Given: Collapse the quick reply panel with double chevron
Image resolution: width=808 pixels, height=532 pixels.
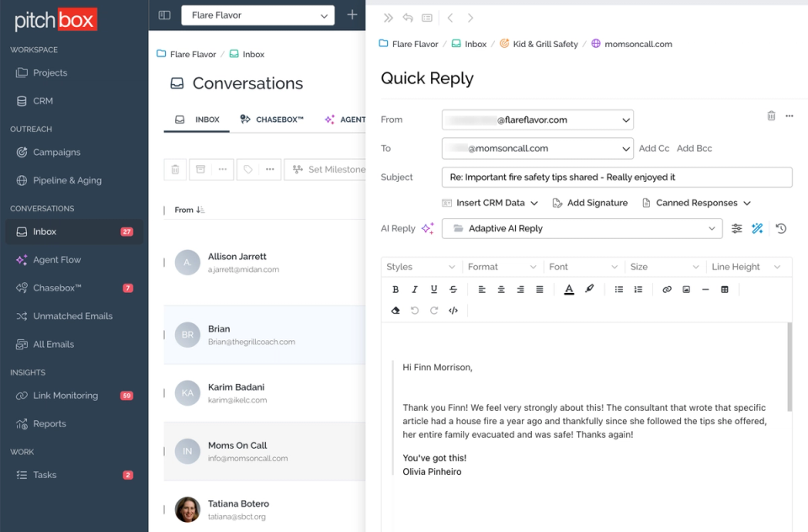Looking at the screenshot, I should (x=388, y=18).
